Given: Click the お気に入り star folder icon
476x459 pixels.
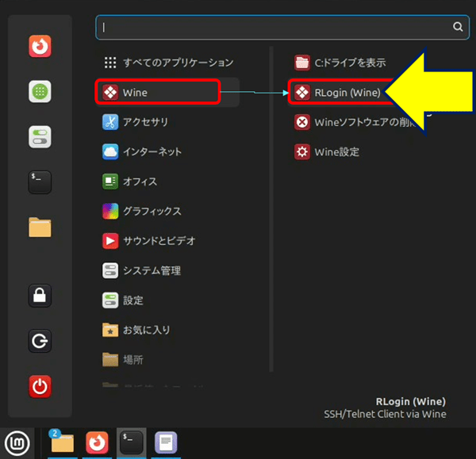Looking at the screenshot, I should point(110,330).
